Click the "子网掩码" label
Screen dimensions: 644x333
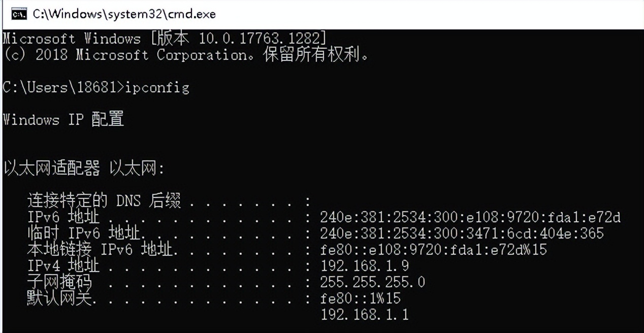(x=59, y=282)
